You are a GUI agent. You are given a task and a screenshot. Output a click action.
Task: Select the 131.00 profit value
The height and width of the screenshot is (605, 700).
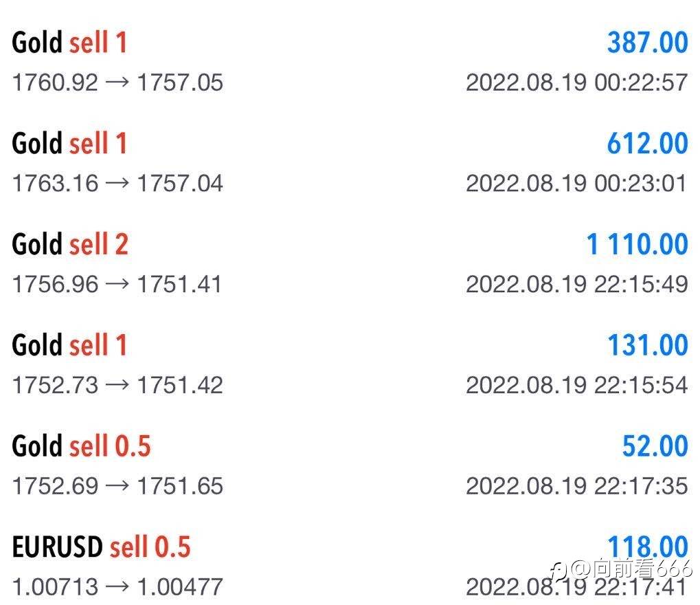(648, 345)
